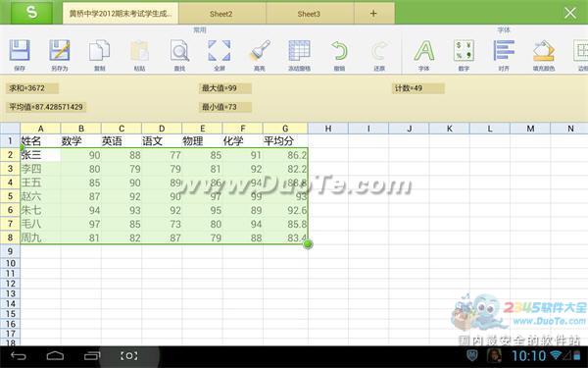The image size is (588, 368).
Task: Click the 求和=3672 sum statistic
Action: click(32, 88)
